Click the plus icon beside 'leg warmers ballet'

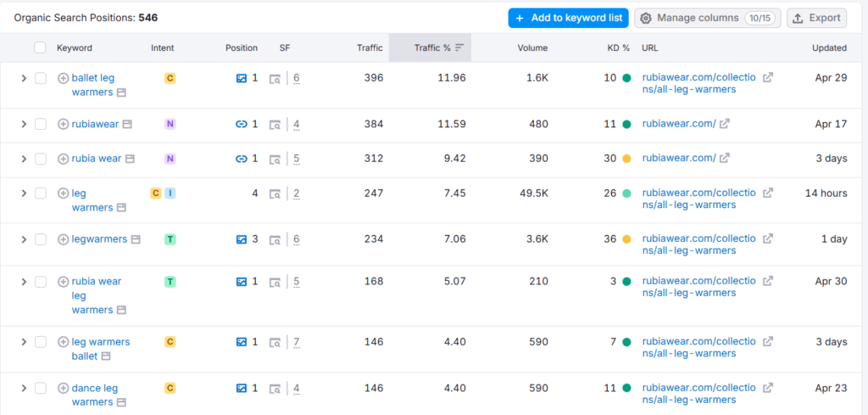point(63,342)
